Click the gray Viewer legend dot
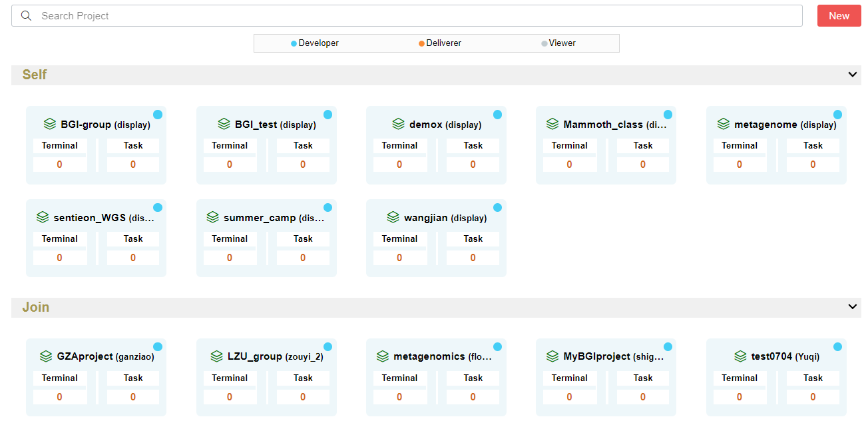Screen dimensions: 868x427 544,43
